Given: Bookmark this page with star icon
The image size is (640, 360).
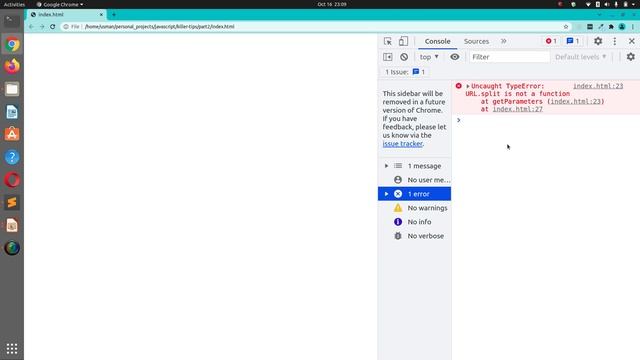Looking at the screenshot, I should 566,27.
